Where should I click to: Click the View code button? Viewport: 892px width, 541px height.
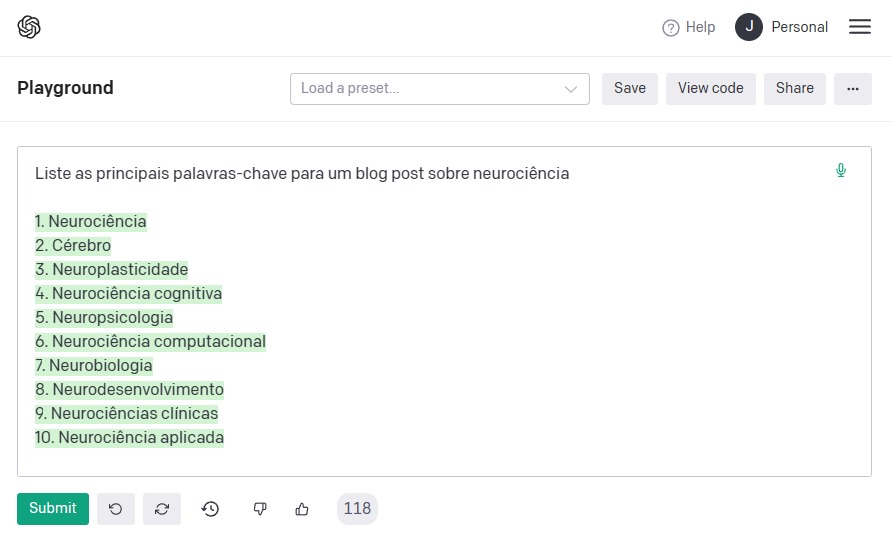point(711,88)
